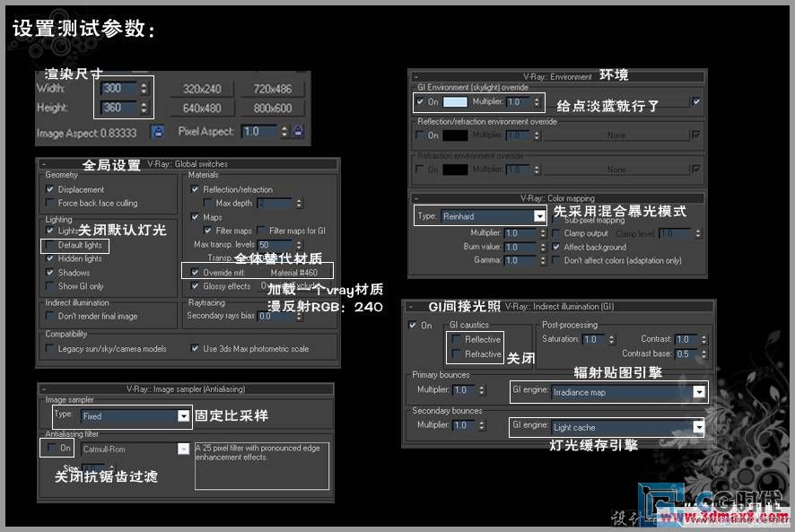Enable Force back face culling
The width and height of the screenshot is (795, 532).
(x=49, y=203)
